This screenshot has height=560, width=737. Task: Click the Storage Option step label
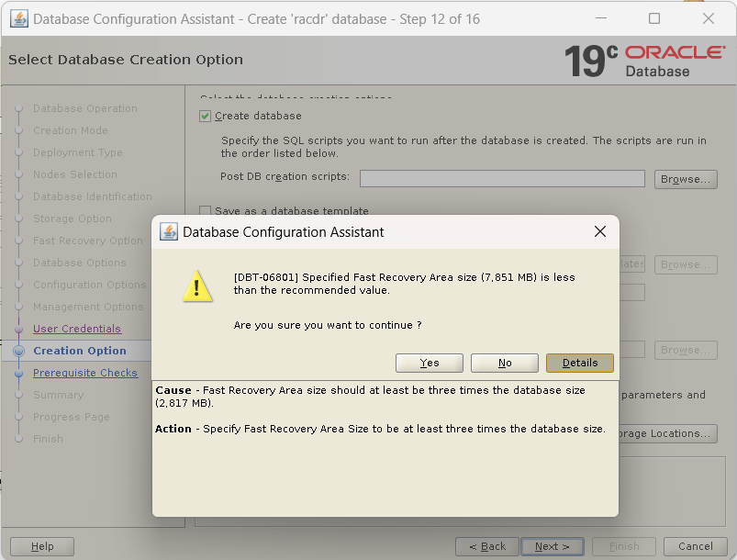tap(73, 218)
